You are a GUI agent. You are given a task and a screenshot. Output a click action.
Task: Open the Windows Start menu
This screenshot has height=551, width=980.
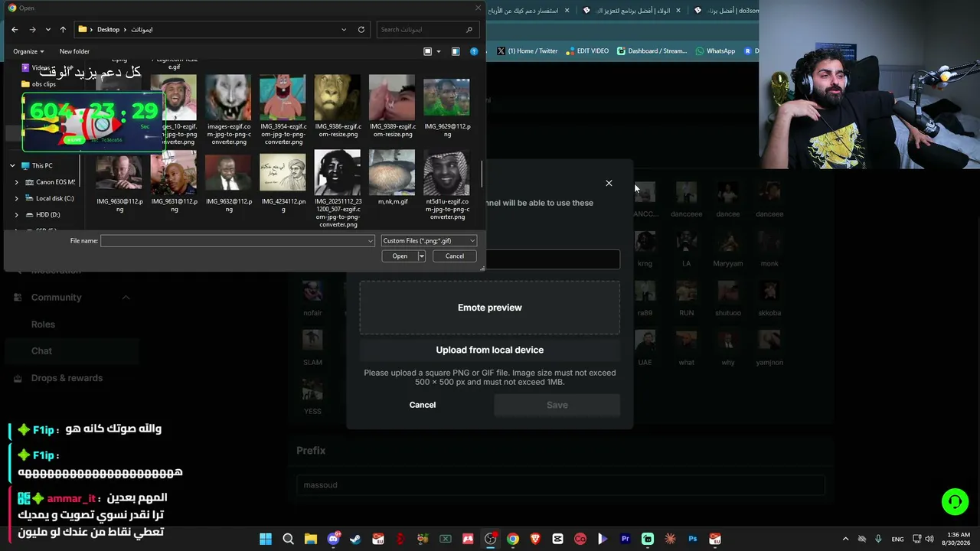(266, 539)
